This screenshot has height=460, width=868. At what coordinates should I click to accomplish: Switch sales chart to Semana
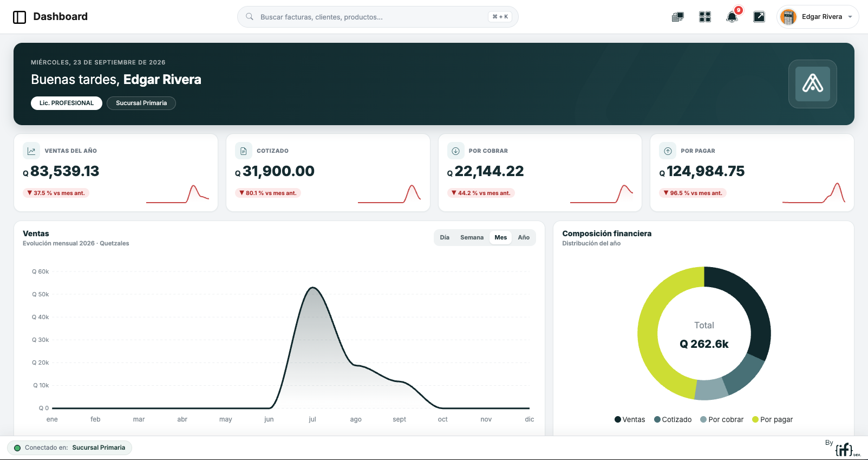pyautogui.click(x=472, y=237)
